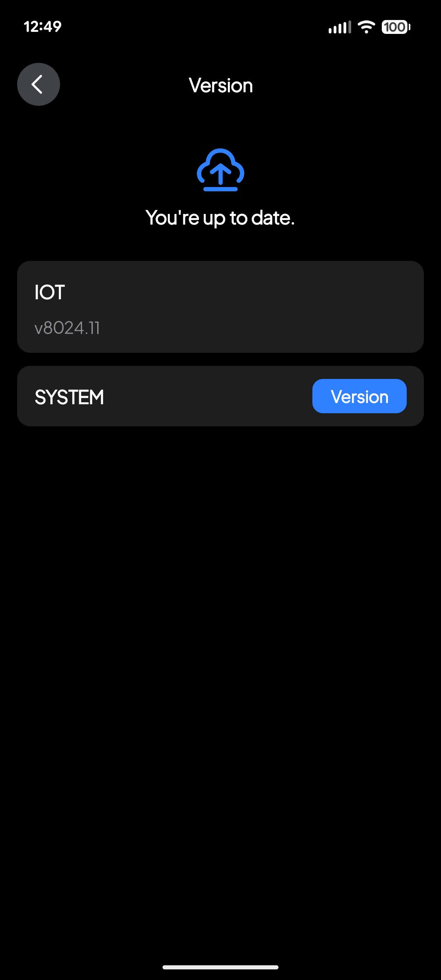Tap the battery indicator showing 100
Screen dimensions: 441x980
point(396,27)
